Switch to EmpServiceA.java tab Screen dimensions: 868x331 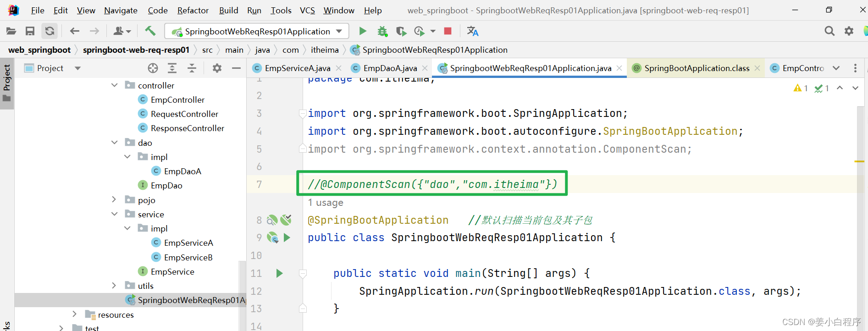coord(298,68)
